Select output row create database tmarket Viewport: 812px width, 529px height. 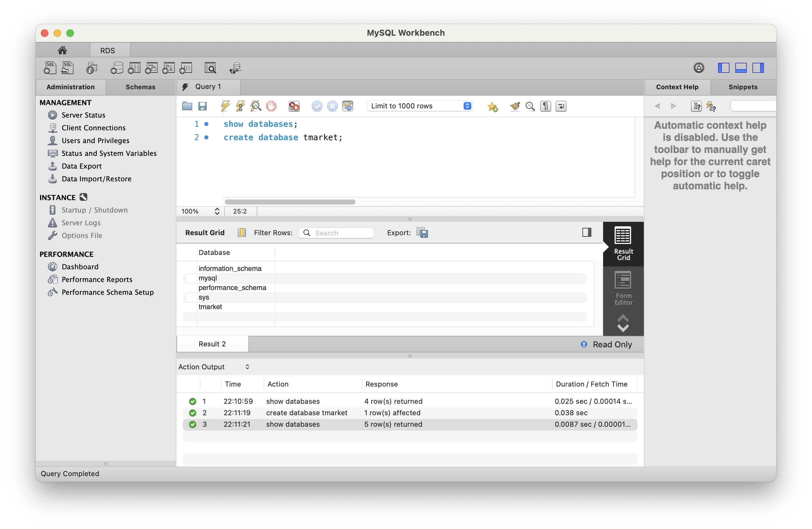tap(410, 413)
